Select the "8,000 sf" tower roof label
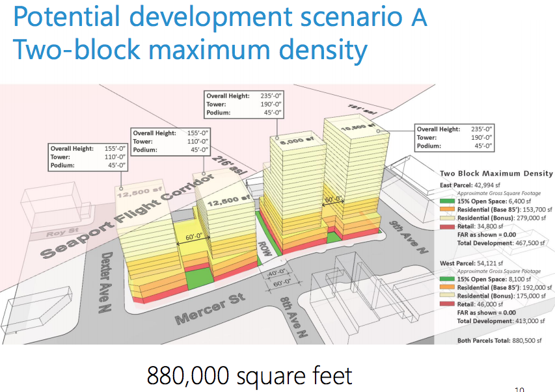The height and width of the screenshot is (392, 555). pos(297,141)
